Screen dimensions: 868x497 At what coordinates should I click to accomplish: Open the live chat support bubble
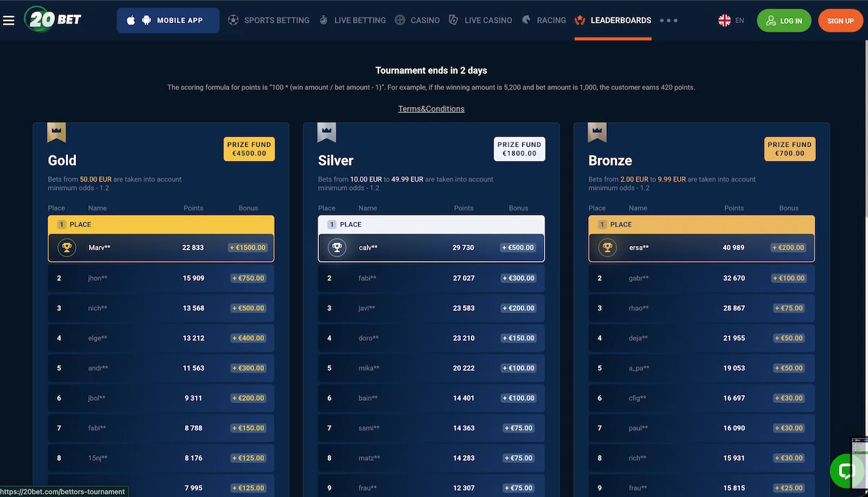pyautogui.click(x=844, y=470)
